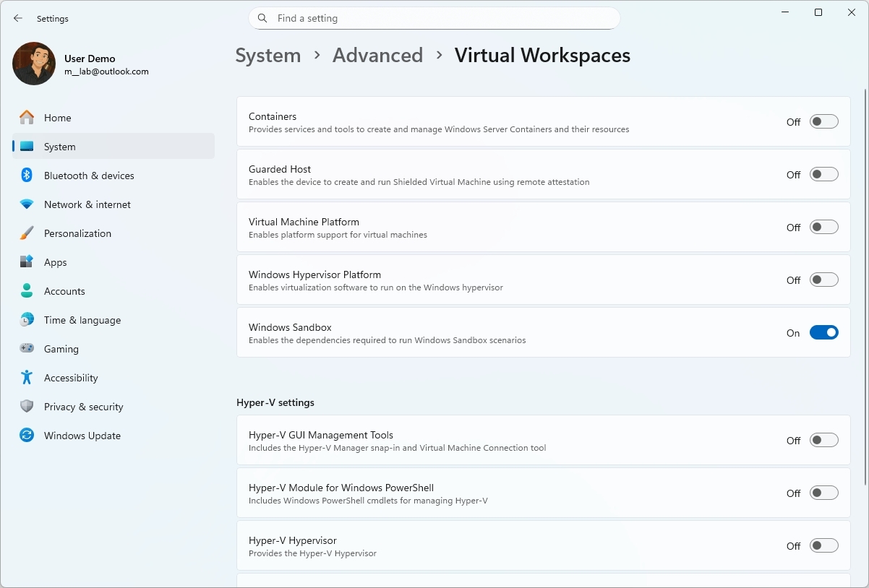Open the Apps section icon
Image resolution: width=869 pixels, height=588 pixels.
coord(27,262)
